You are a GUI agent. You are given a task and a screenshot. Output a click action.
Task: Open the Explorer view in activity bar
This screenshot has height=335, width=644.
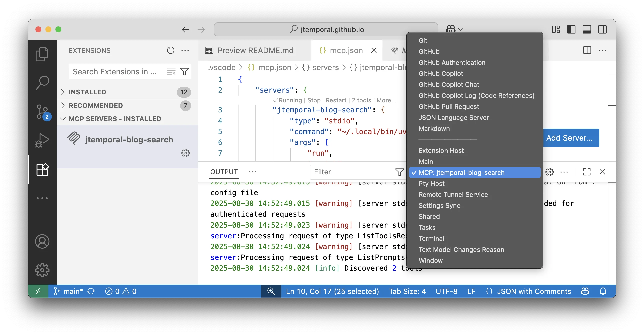[x=42, y=54]
